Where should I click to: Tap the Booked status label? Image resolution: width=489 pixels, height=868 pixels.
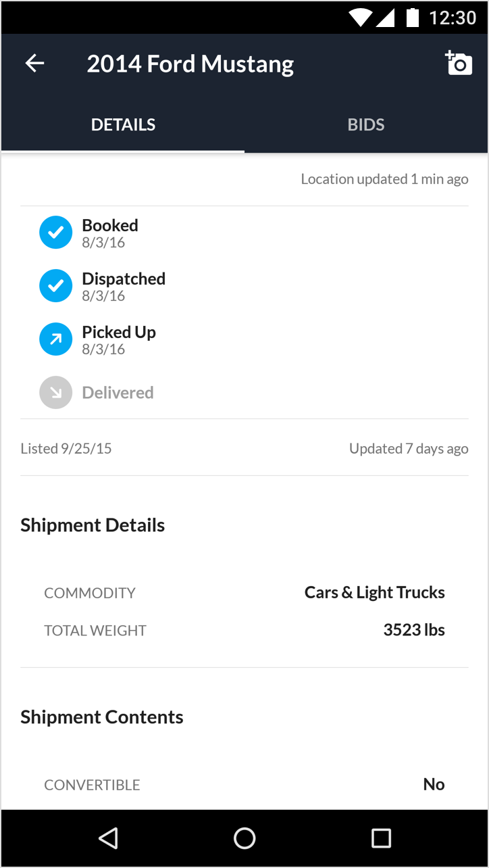110,226
